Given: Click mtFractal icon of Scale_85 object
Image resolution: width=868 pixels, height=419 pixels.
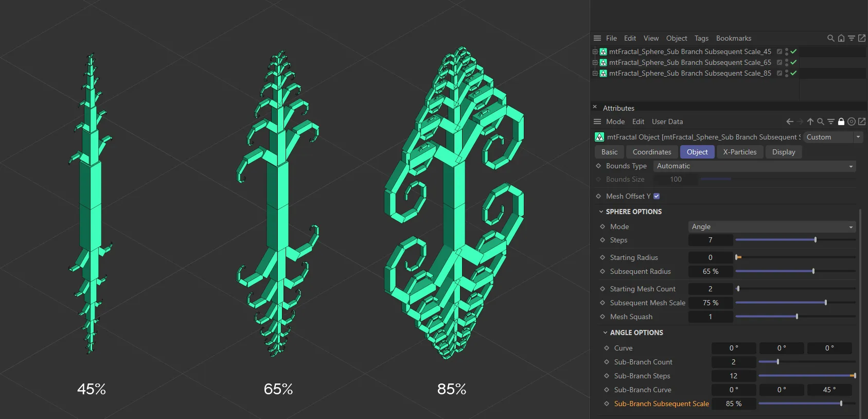Looking at the screenshot, I should tap(604, 73).
